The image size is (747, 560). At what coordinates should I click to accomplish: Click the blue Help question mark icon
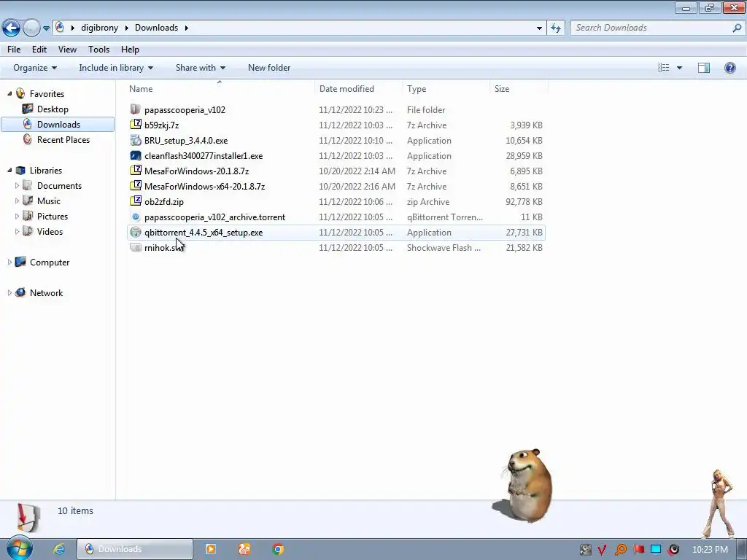click(729, 68)
